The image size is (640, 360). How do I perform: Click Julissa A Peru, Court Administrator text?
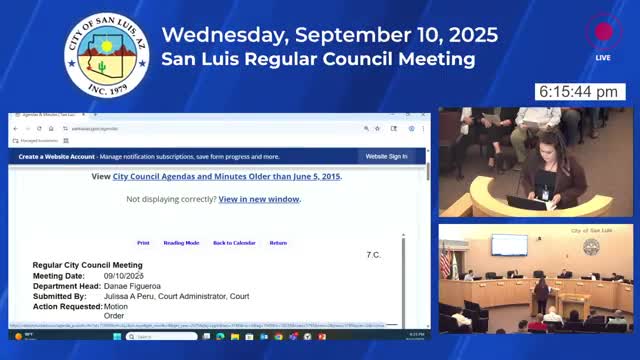(x=176, y=296)
